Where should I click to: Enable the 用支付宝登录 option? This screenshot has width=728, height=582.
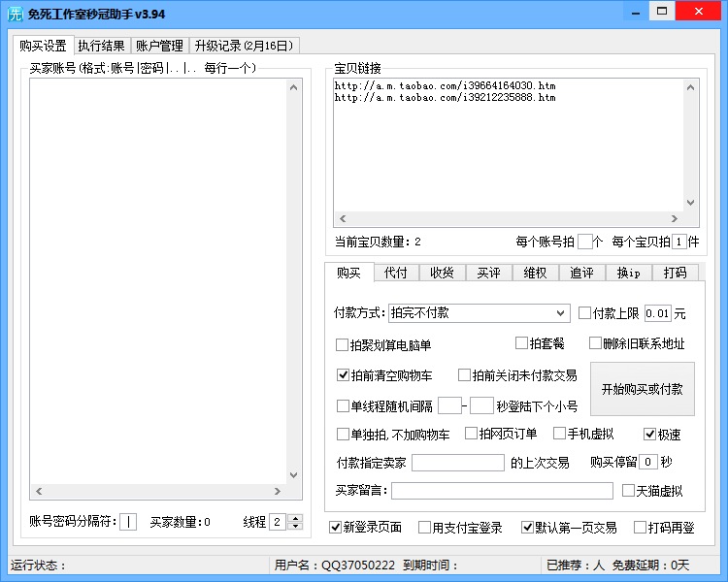point(425,528)
